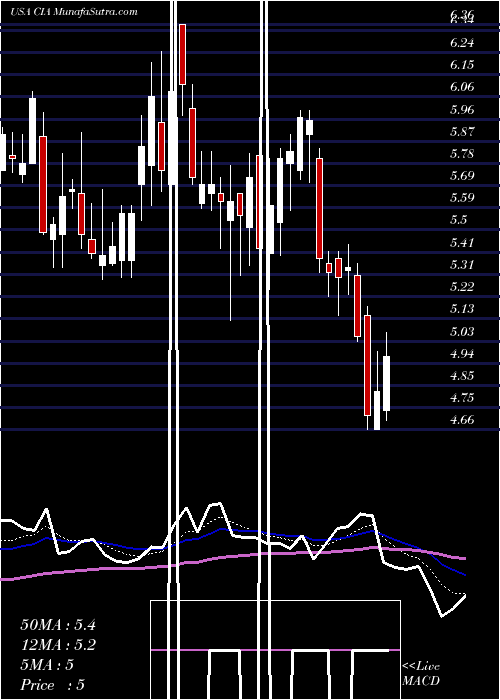Select the 4.75 price axis label
This screenshot has height=700, width=500.
pyautogui.click(x=462, y=398)
